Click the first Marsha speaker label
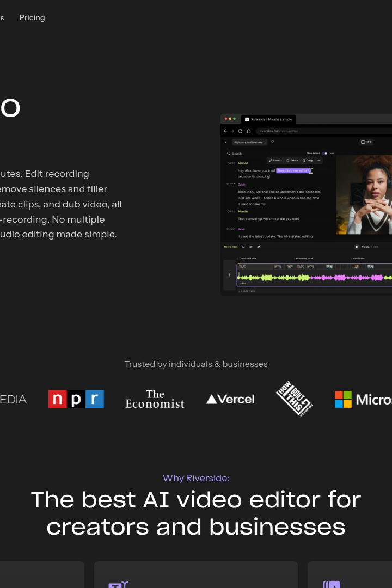The width and height of the screenshot is (392, 588). click(243, 163)
